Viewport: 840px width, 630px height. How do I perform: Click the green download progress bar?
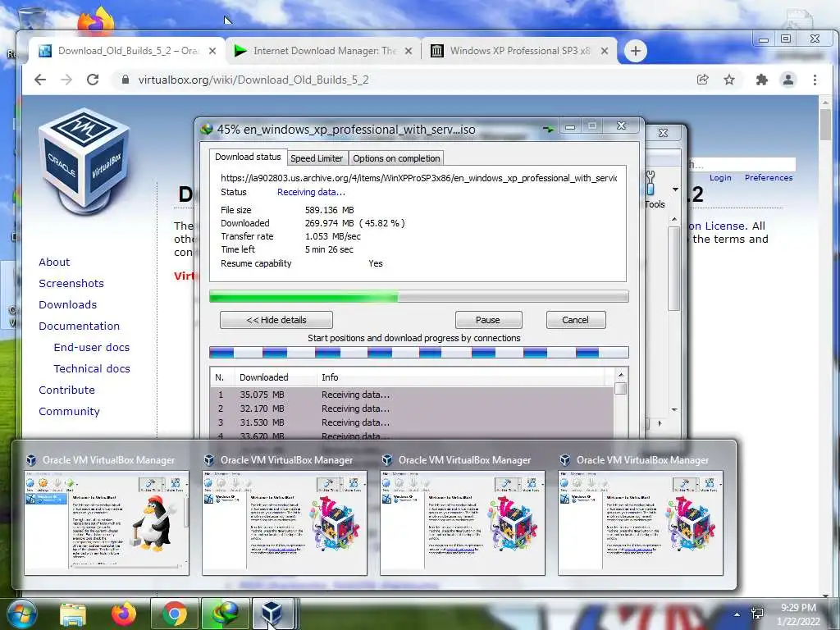pyautogui.click(x=418, y=296)
